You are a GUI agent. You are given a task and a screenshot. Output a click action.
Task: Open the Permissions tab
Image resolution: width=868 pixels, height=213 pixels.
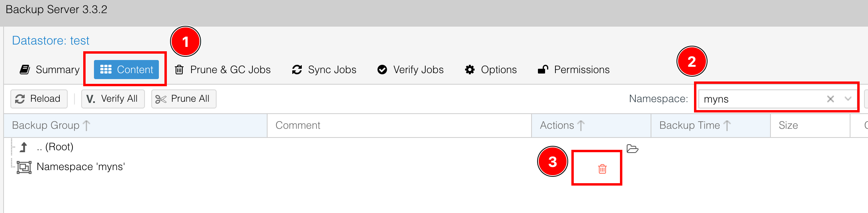coord(574,70)
